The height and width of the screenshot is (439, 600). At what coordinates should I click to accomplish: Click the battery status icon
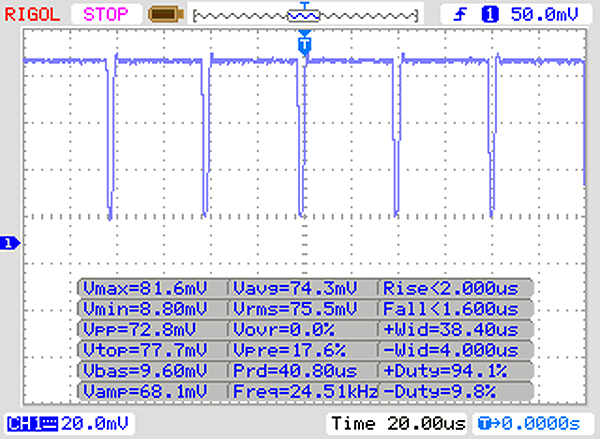coord(166,15)
